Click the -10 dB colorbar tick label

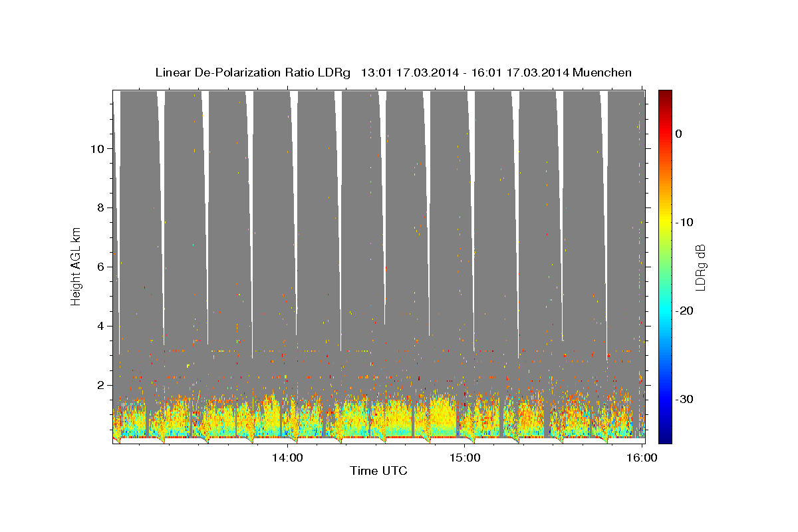point(685,222)
